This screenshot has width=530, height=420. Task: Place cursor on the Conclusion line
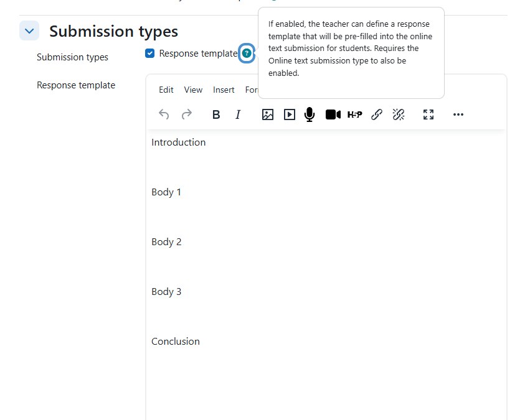[x=176, y=342]
